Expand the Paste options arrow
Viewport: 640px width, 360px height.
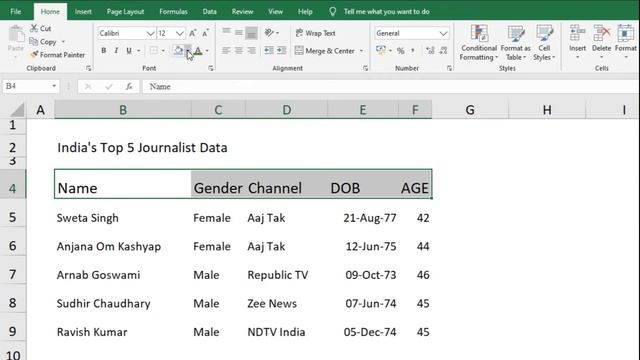pyautogui.click(x=16, y=56)
